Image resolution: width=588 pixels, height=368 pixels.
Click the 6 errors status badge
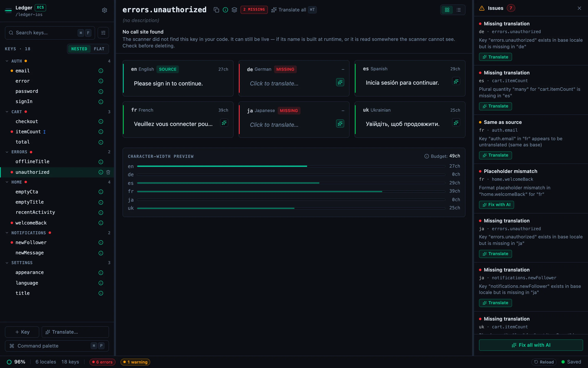(x=102, y=362)
